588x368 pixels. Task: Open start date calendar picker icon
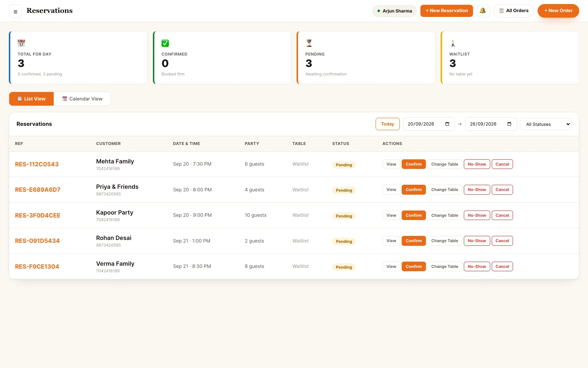447,124
